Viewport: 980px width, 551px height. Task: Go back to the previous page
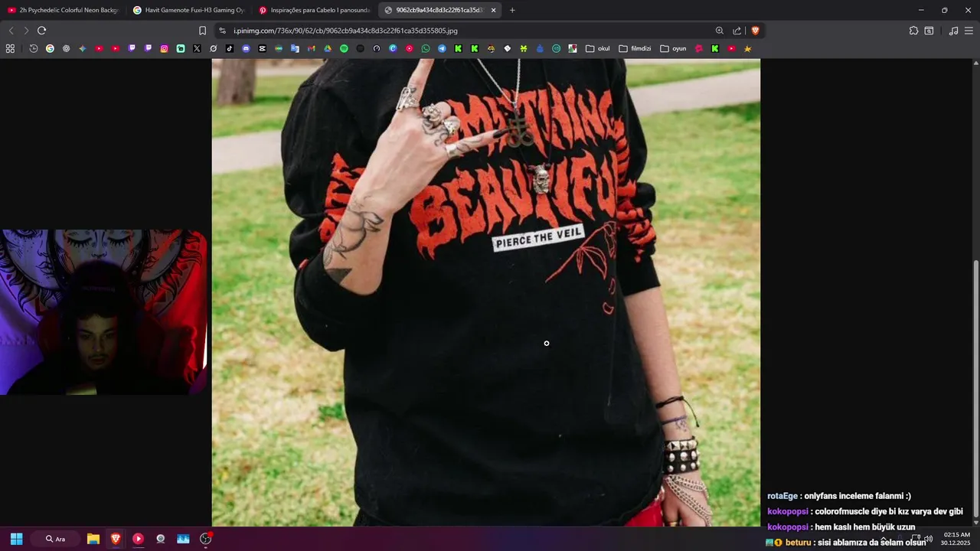11,31
